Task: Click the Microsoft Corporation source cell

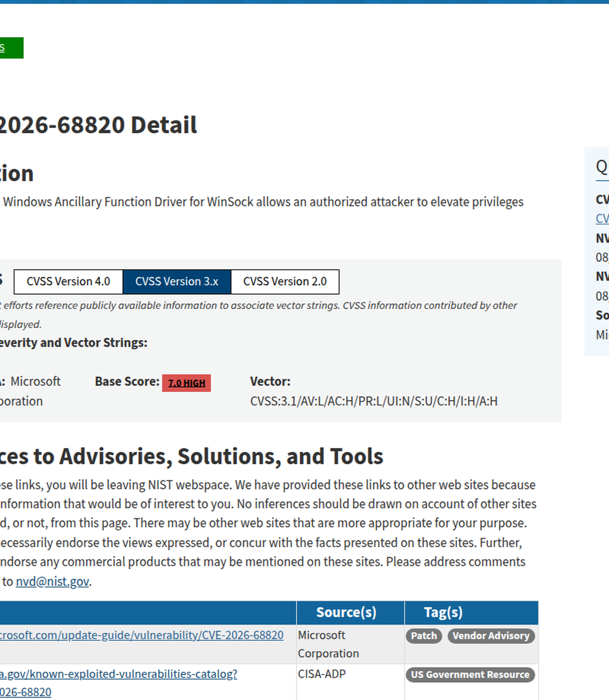Action: 351,644
